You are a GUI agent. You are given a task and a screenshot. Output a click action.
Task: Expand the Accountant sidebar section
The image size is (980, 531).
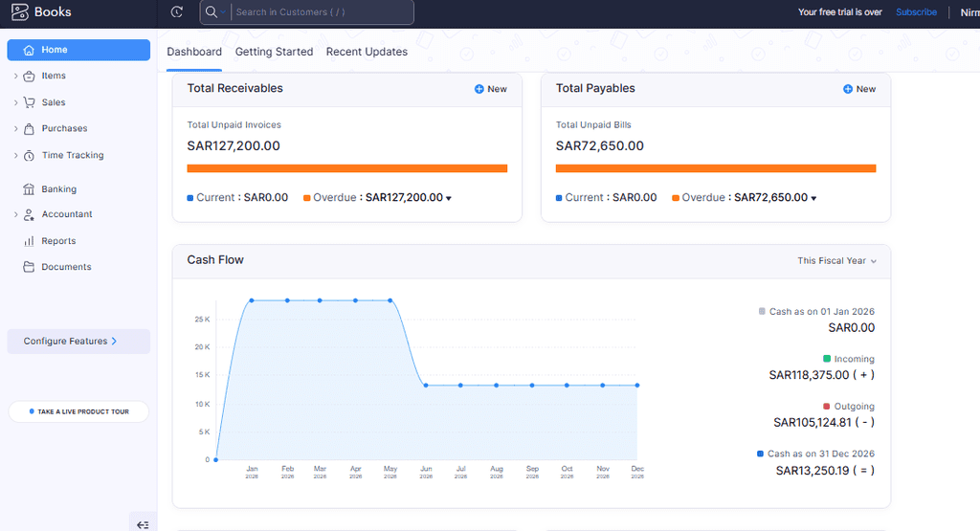coord(15,214)
